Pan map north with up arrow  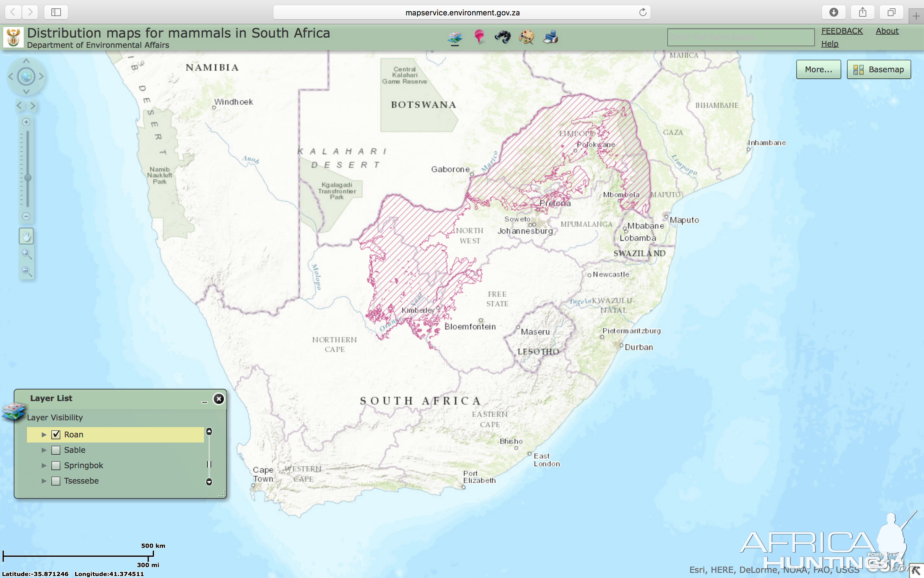point(26,61)
